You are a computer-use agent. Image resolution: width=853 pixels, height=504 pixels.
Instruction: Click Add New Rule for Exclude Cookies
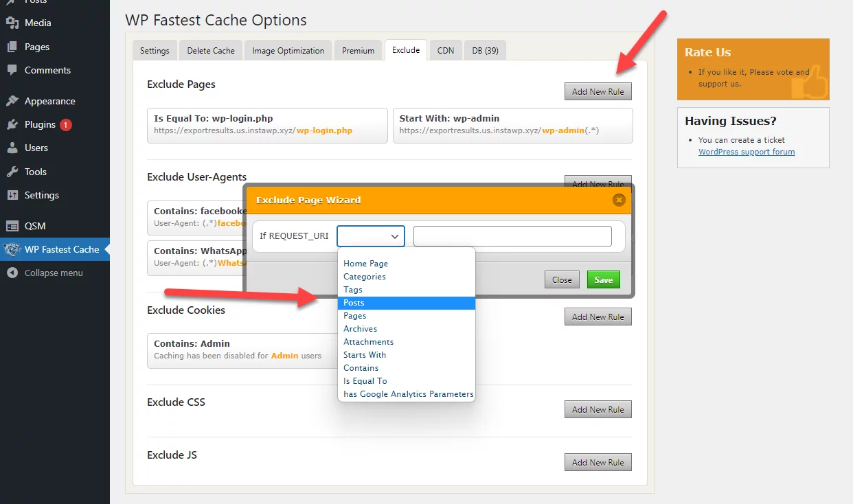pos(598,317)
